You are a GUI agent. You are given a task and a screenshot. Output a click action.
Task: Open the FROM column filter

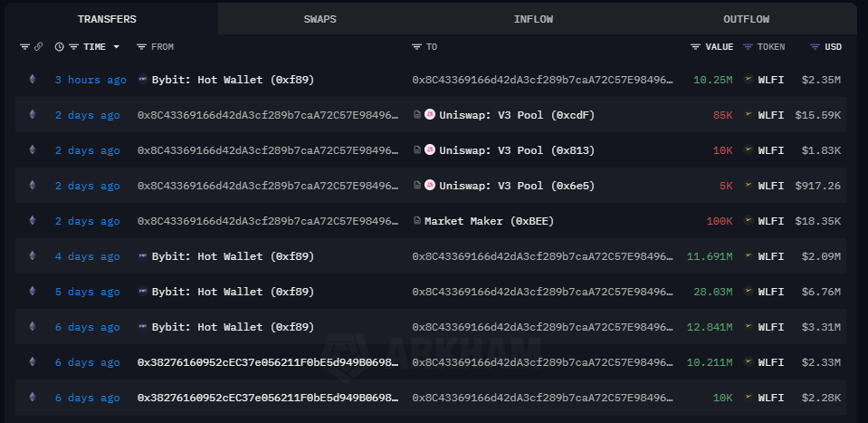coord(142,47)
